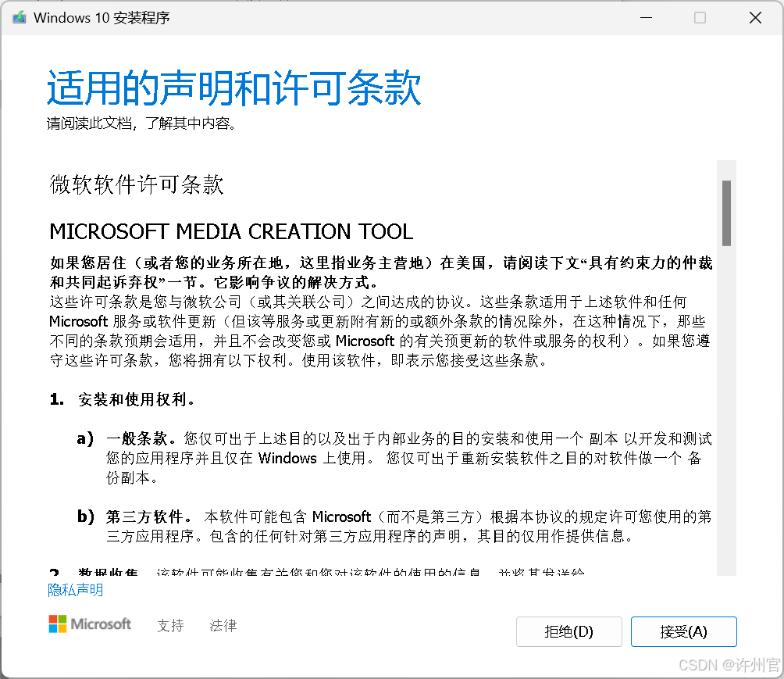This screenshot has height=679, width=784.
Task: Open the Legal link 法律
Action: pos(223,625)
